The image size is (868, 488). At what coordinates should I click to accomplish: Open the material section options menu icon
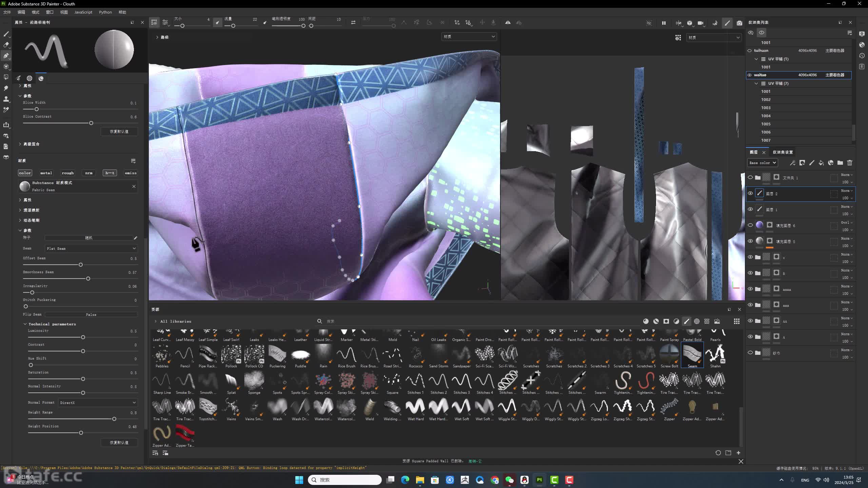[133, 161]
